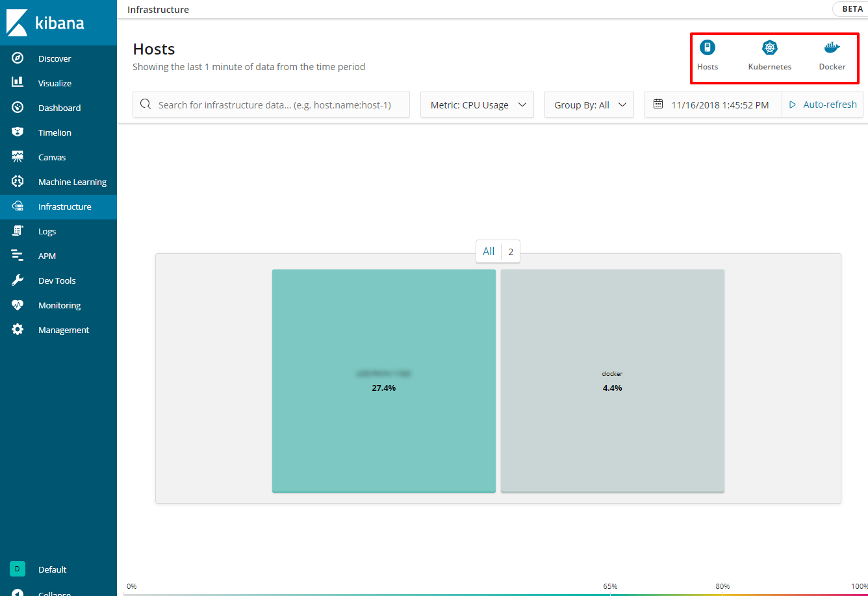Open Dev Tools wrench icon
The image size is (868, 596).
coord(18,280)
